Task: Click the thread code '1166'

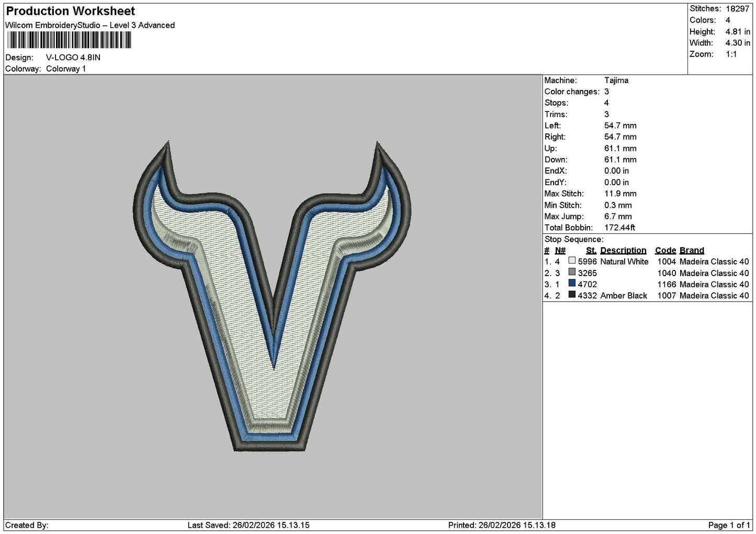Action: [x=667, y=285]
